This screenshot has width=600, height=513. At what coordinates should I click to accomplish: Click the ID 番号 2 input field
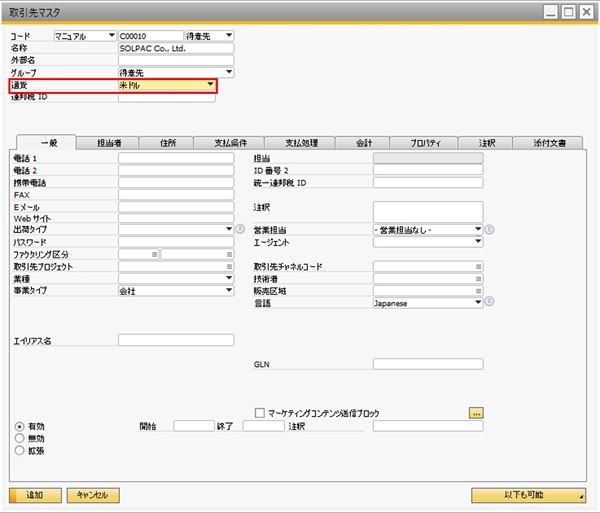click(428, 170)
